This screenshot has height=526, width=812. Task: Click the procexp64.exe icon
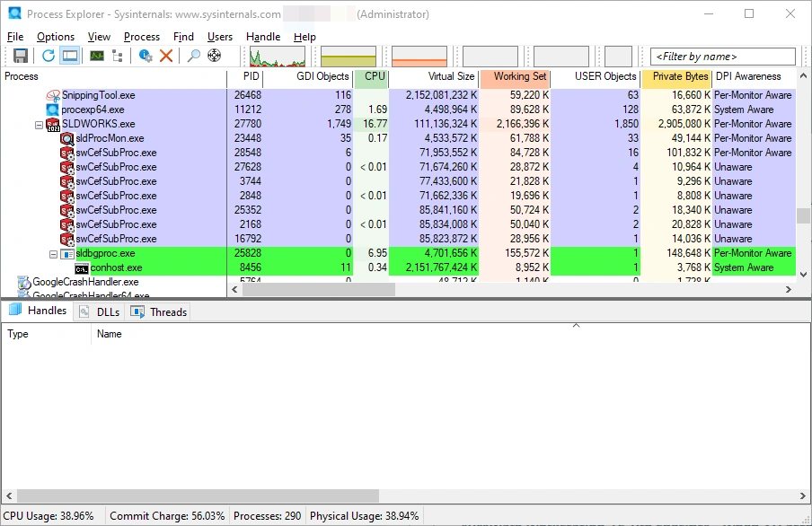tap(53, 110)
